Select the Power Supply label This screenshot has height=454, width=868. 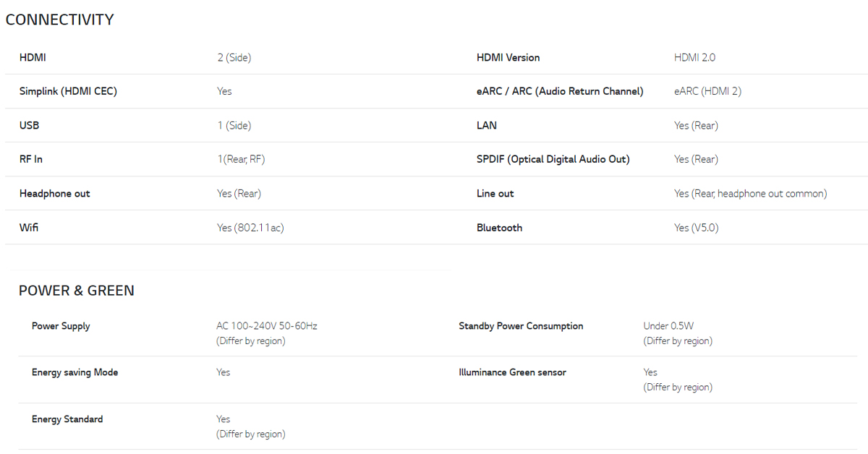(61, 327)
